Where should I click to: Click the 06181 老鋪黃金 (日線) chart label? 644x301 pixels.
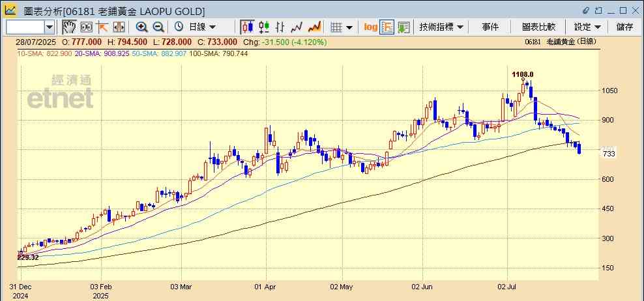(560, 42)
